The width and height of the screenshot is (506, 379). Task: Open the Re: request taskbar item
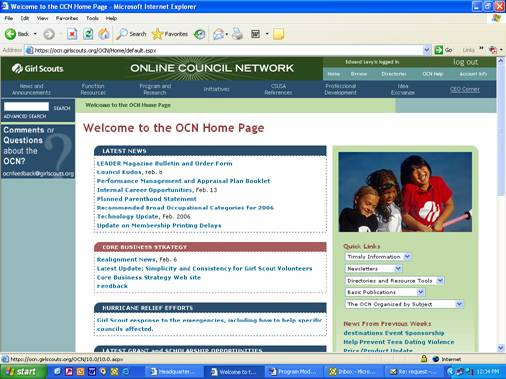[x=413, y=372]
